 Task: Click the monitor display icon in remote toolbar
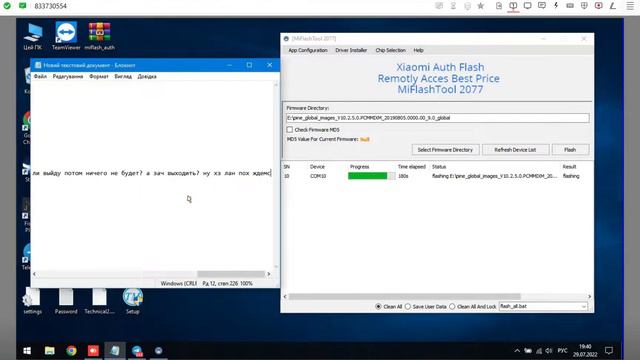coord(527,6)
